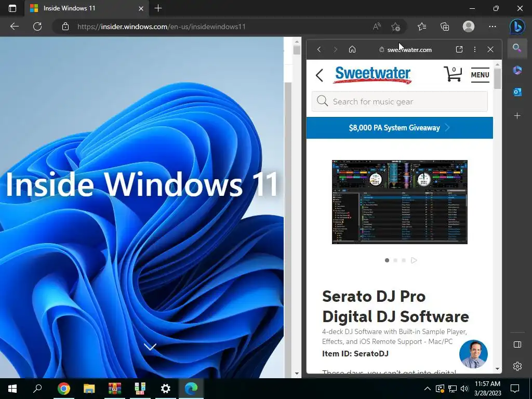
Task: Open the sidebar Search icon
Action: [x=517, y=48]
